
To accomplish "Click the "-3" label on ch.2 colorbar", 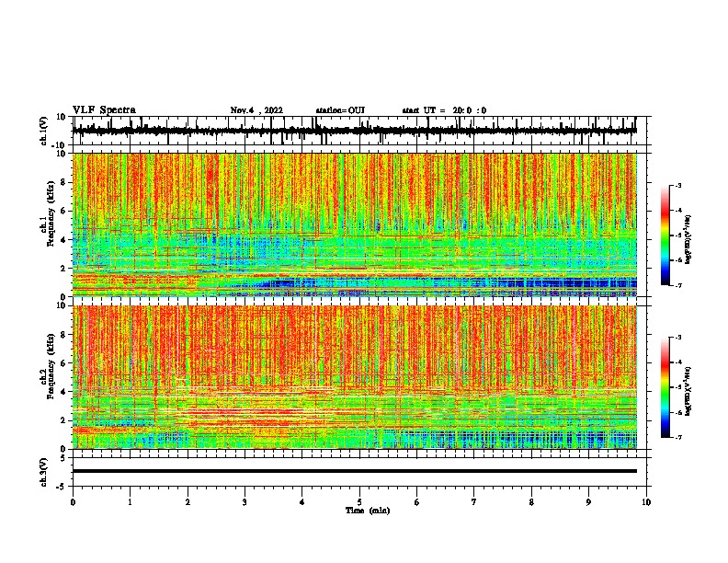I will pyautogui.click(x=677, y=338).
